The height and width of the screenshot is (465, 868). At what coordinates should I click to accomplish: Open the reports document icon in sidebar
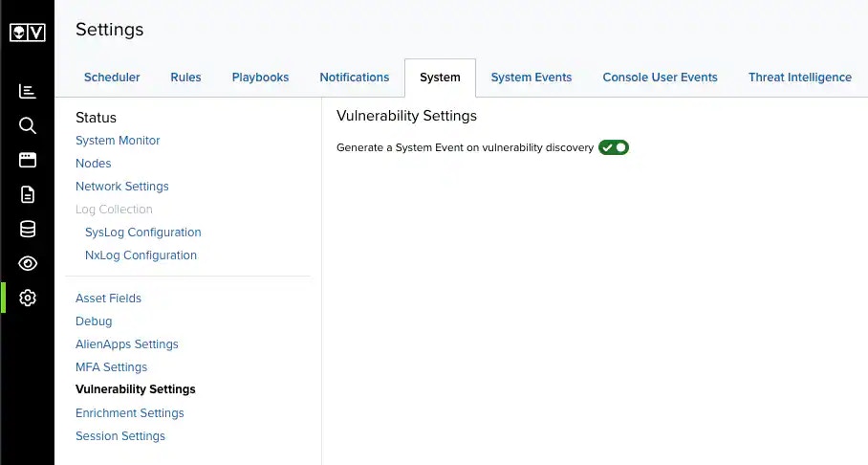[27, 194]
